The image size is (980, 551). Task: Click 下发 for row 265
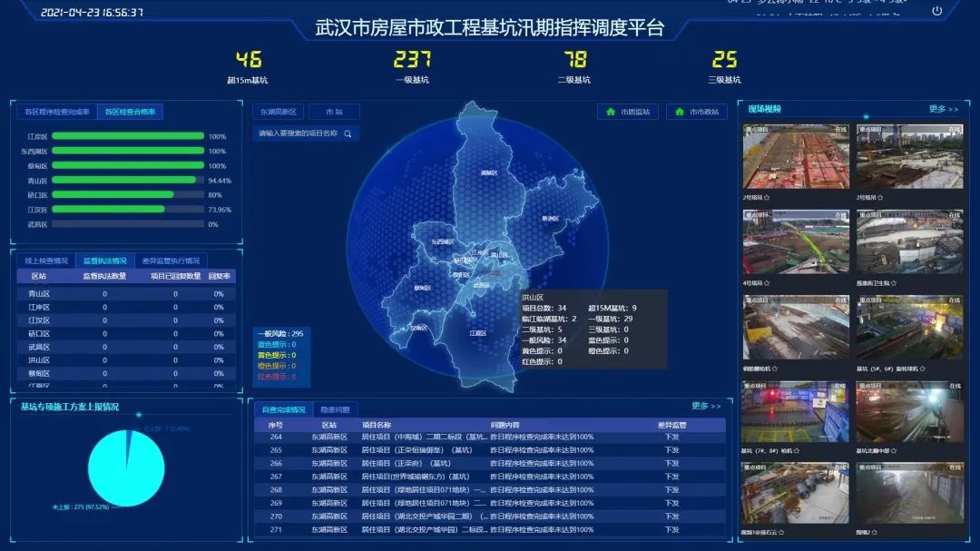(671, 449)
